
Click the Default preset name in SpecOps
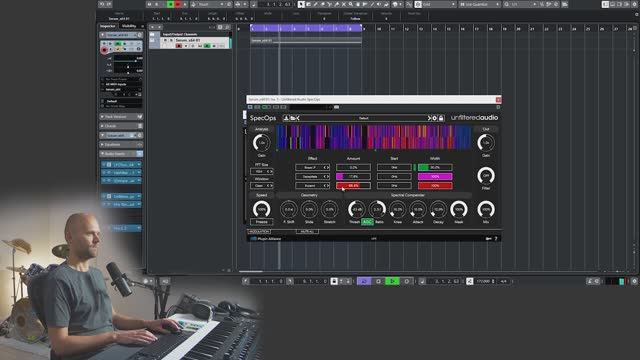coord(364,118)
